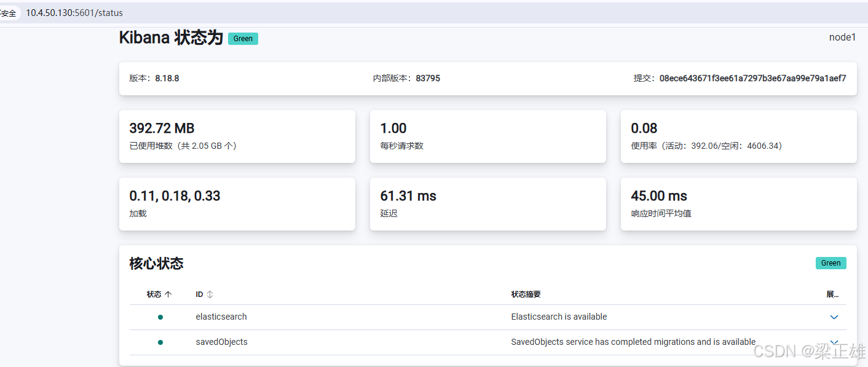This screenshot has height=367, width=868.
Task: Click the load value 0.11, 0.18, 0.33
Action: point(175,196)
